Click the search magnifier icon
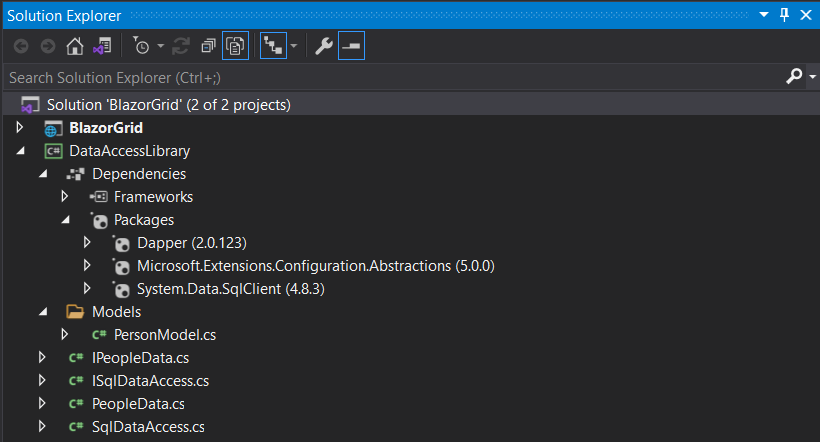Viewport: 820px width, 442px height. click(x=794, y=76)
